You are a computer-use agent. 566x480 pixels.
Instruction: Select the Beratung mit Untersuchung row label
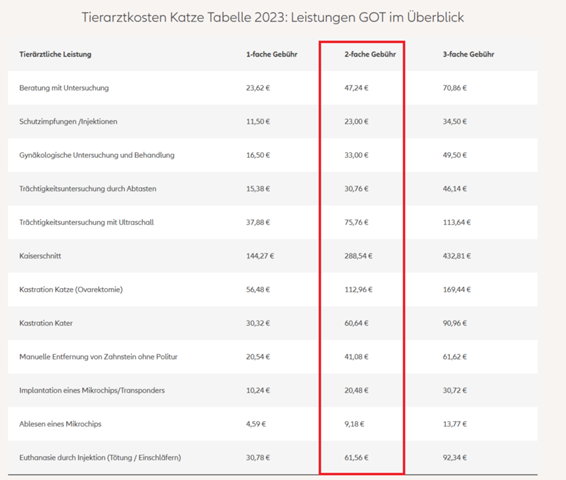click(x=64, y=88)
